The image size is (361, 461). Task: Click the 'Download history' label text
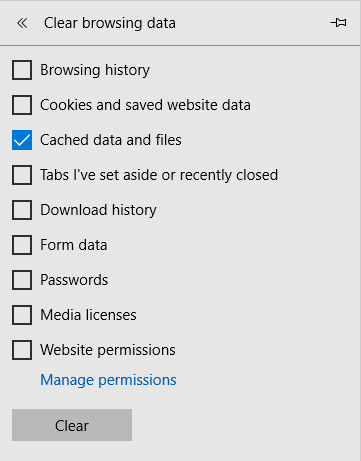[x=98, y=210]
